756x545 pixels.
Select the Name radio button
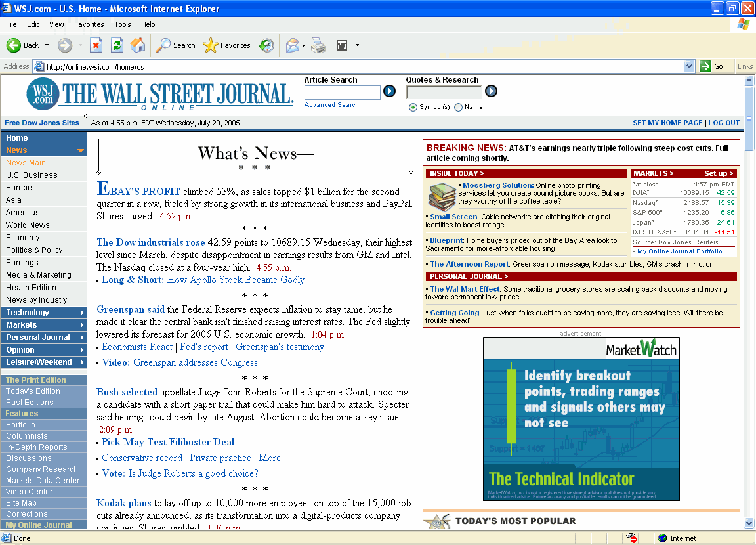coord(458,107)
